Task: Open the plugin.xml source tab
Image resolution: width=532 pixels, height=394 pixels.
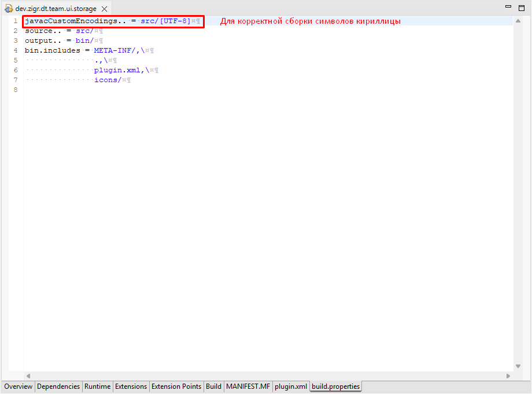Action: point(291,386)
